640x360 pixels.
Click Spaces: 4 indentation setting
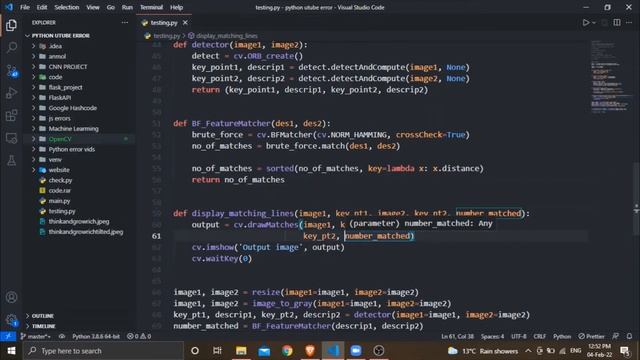coord(492,336)
